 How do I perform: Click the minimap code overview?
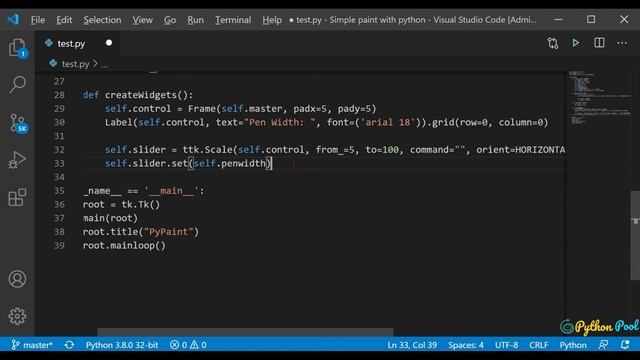(600, 97)
